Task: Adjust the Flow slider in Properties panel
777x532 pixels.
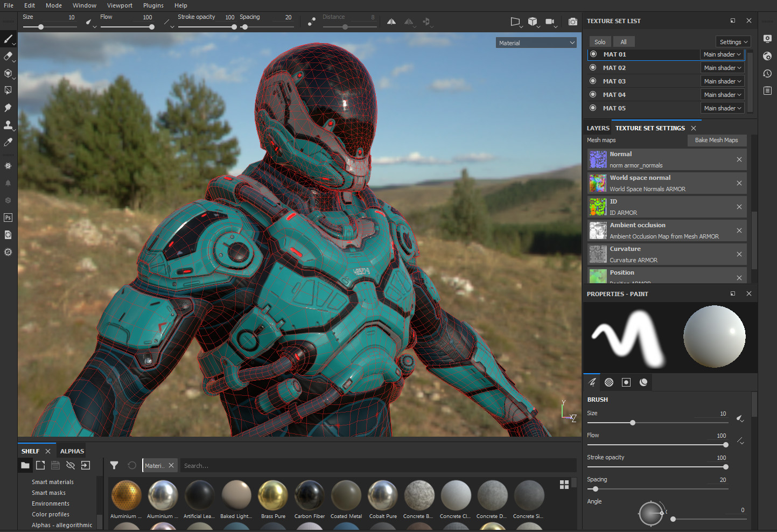Action: point(658,445)
